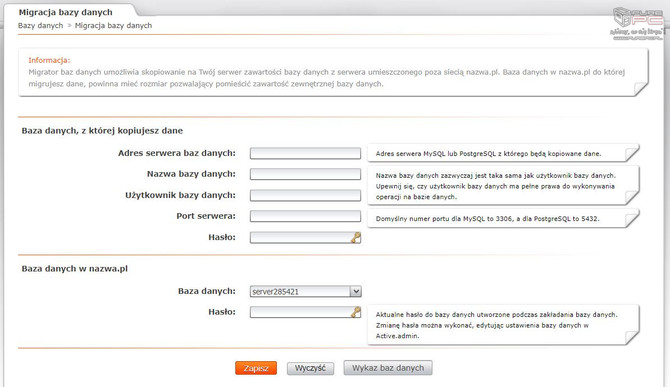Open the Baza danych server285421 dropdown
This screenshot has width=670, height=387.
point(306,291)
